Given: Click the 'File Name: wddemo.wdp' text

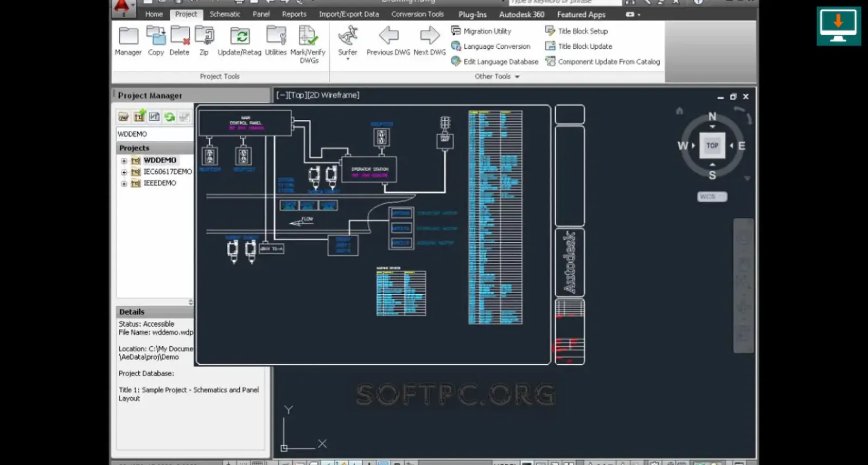Looking at the screenshot, I should (156, 332).
